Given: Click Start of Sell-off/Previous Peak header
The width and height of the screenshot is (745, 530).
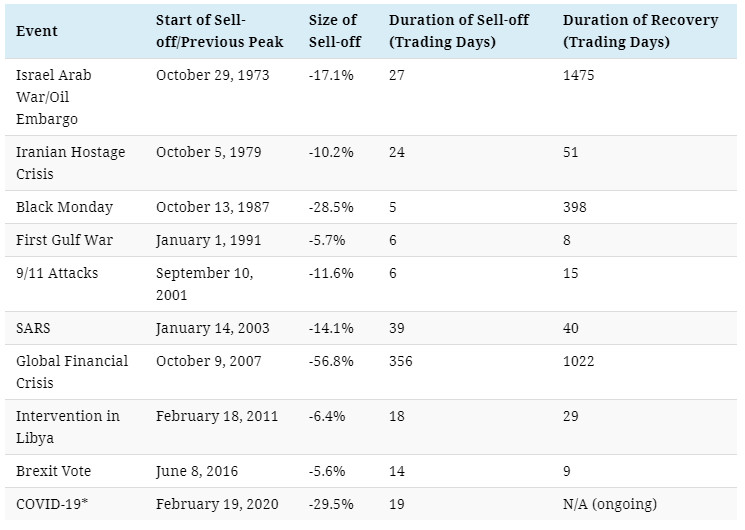Looking at the screenshot, I should point(219,31).
